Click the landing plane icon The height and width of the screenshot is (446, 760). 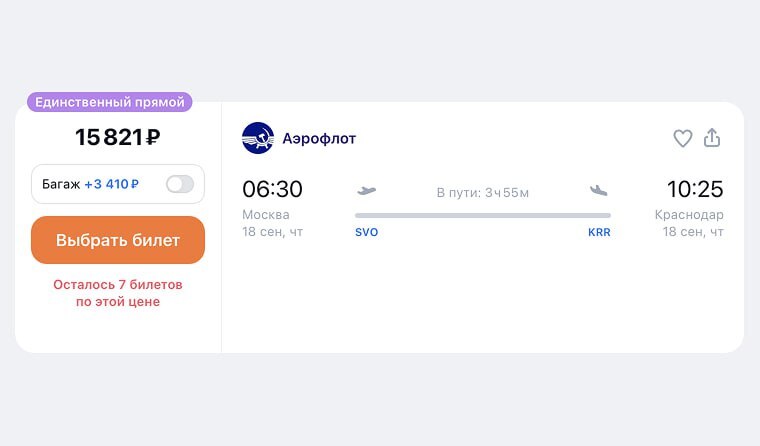pos(599,191)
